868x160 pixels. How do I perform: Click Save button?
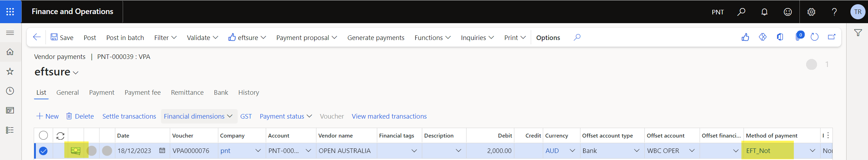click(62, 38)
